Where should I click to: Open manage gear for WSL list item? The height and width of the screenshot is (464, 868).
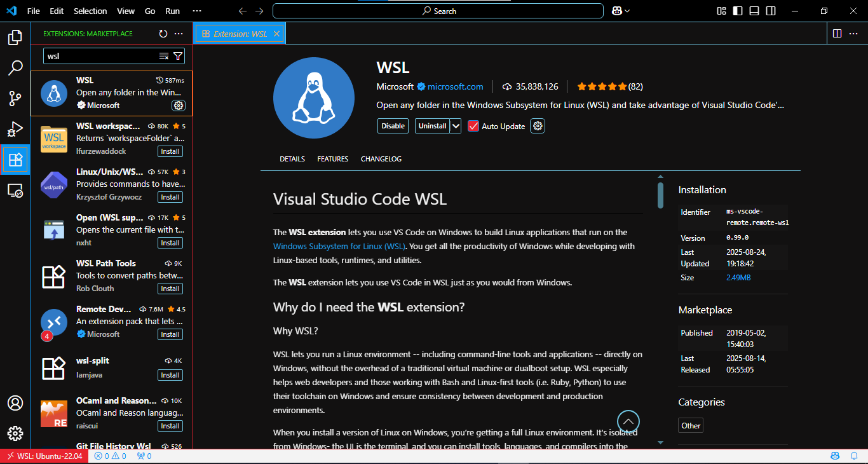click(179, 106)
